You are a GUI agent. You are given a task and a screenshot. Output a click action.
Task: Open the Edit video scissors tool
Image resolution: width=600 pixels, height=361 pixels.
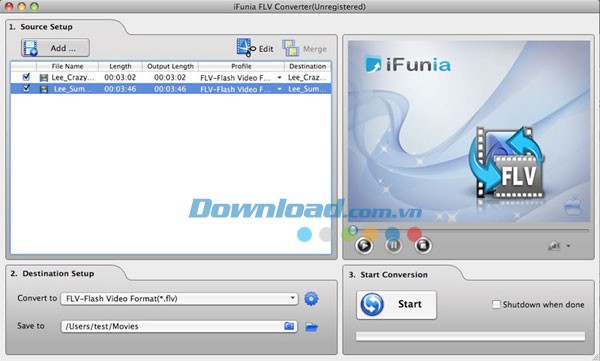255,48
